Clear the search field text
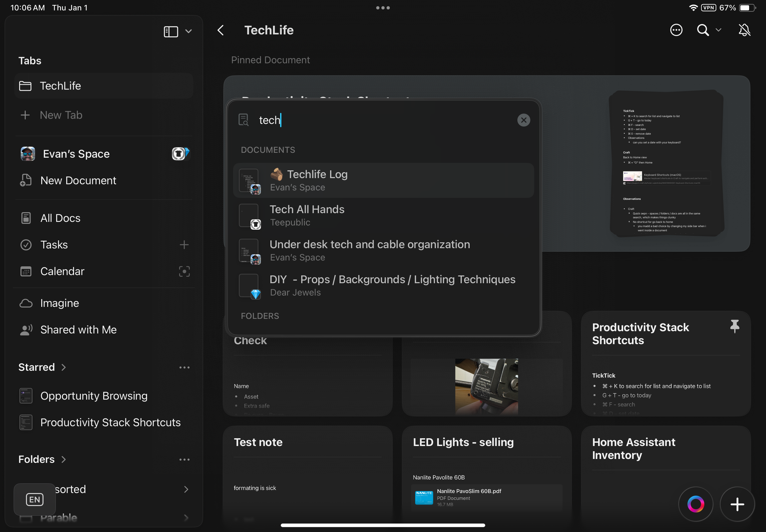Screen dimensions: 766x532 tap(524, 120)
